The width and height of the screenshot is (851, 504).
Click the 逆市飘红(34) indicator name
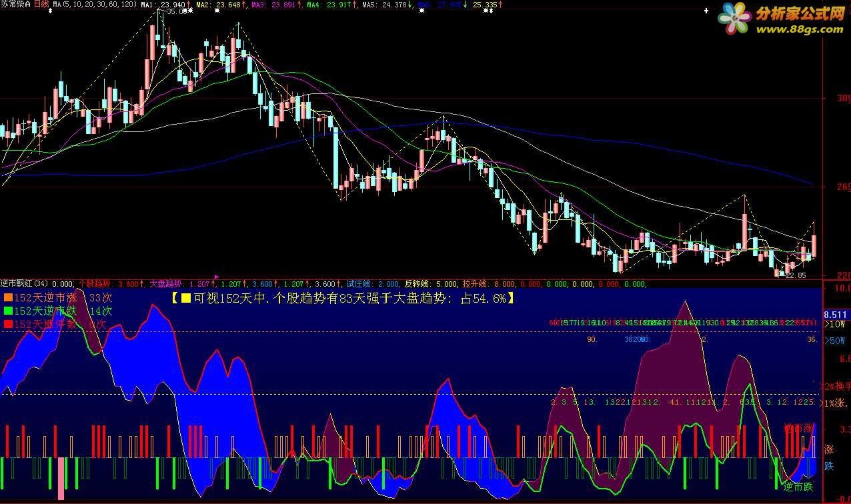point(25,283)
